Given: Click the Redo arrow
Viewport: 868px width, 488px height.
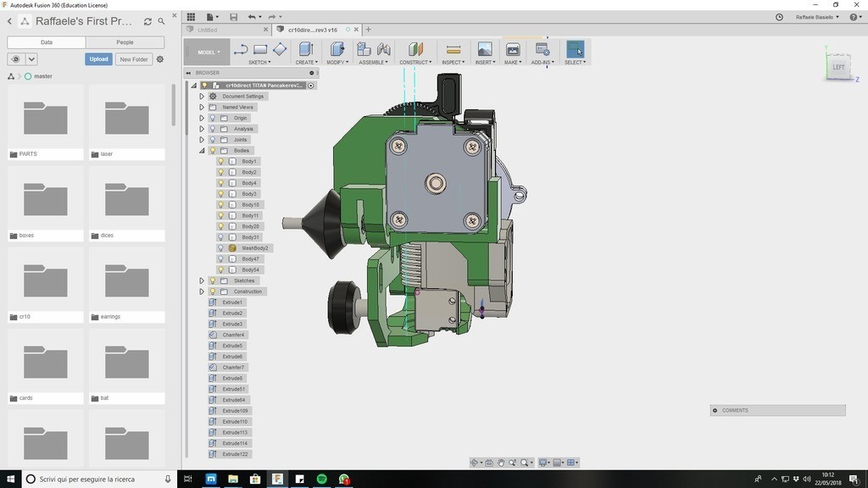Looking at the screenshot, I should coord(272,17).
